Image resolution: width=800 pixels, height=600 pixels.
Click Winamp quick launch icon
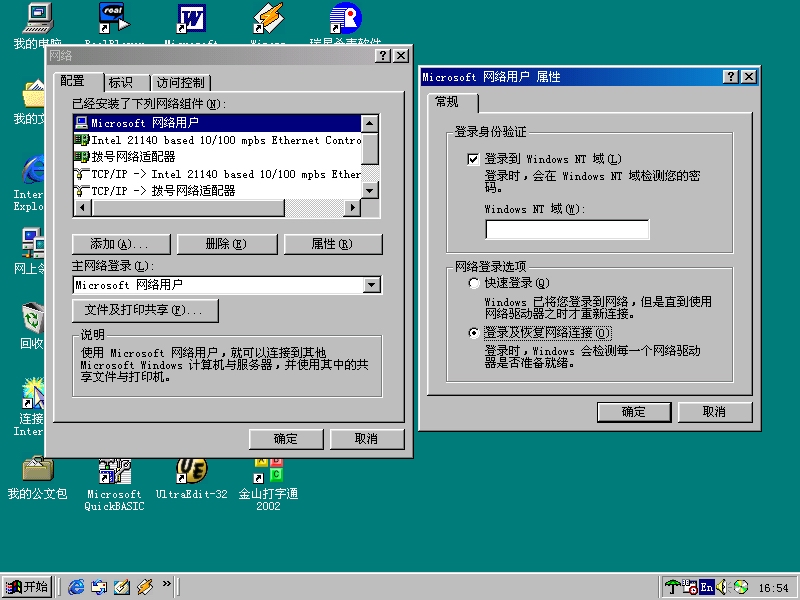coord(145,587)
